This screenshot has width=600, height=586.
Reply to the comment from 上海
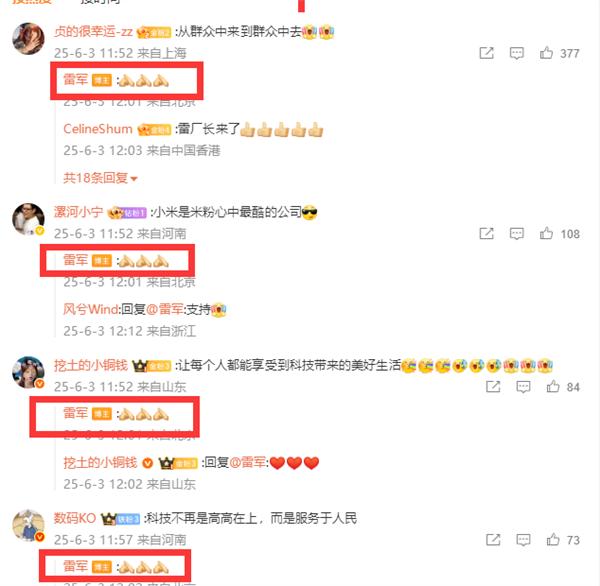tap(517, 53)
